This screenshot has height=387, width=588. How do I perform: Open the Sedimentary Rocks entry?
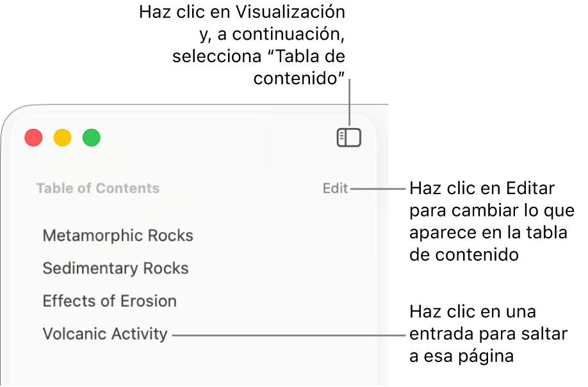[115, 268]
